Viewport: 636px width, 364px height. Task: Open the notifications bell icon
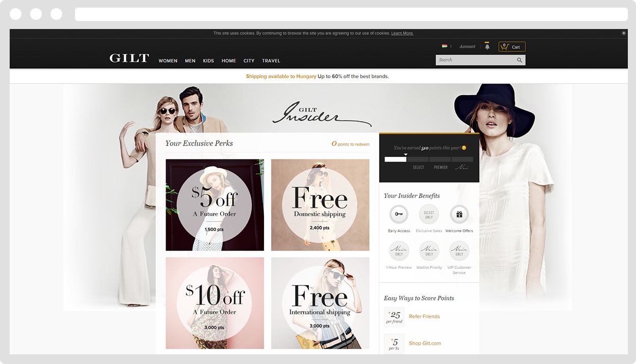487,46
